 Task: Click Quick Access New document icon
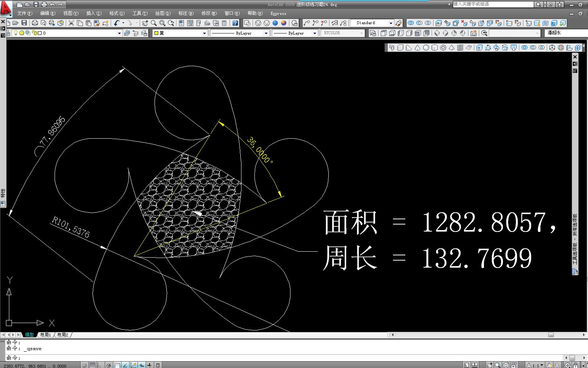coord(20,5)
